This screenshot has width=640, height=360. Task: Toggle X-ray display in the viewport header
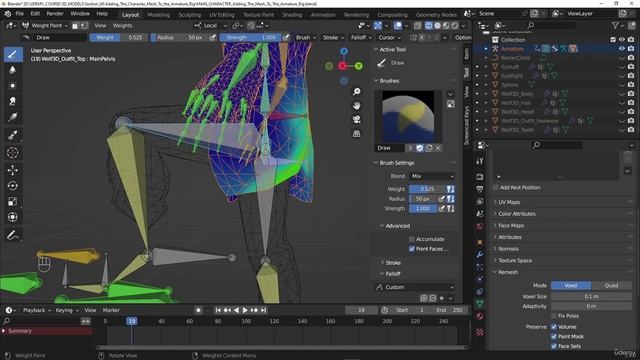[x=417, y=25]
